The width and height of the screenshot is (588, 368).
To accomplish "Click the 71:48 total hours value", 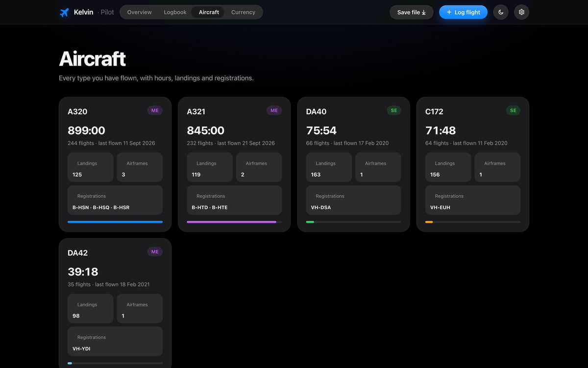I will point(441,131).
